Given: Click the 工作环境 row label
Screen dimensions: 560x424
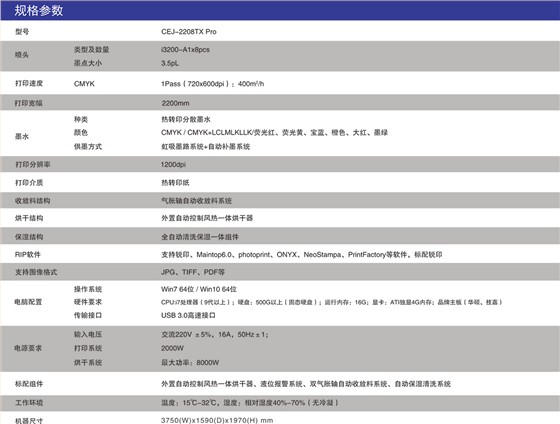Looking at the screenshot, I should click(x=29, y=403).
